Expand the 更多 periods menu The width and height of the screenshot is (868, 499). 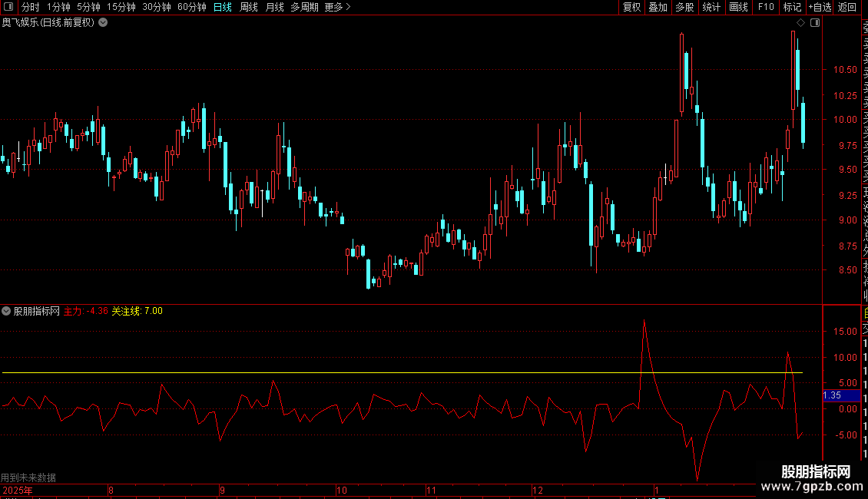338,7
